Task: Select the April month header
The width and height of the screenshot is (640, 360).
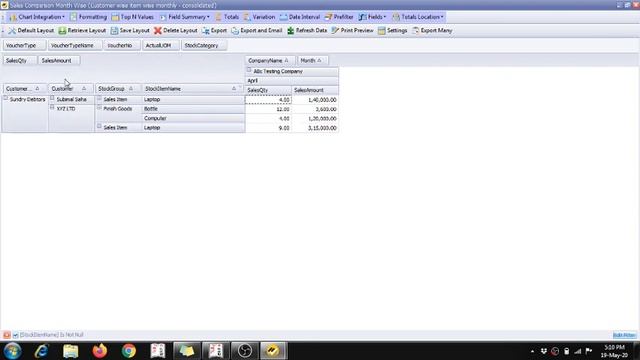Action: coord(291,81)
